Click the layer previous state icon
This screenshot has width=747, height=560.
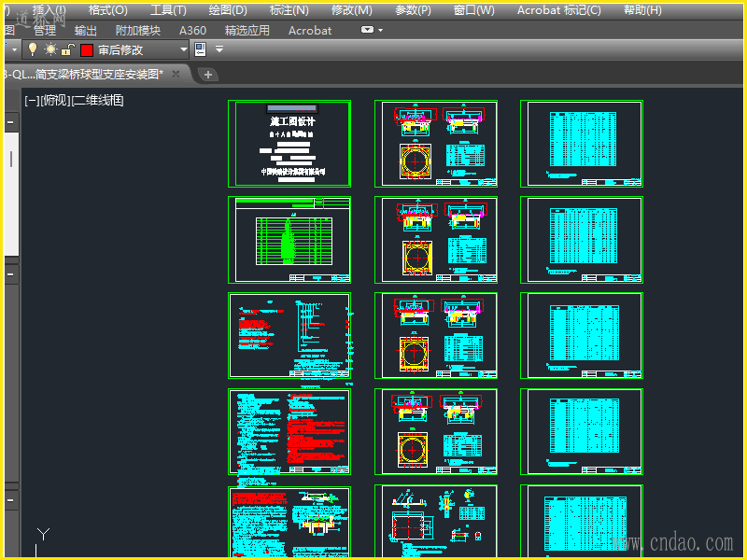point(200,49)
